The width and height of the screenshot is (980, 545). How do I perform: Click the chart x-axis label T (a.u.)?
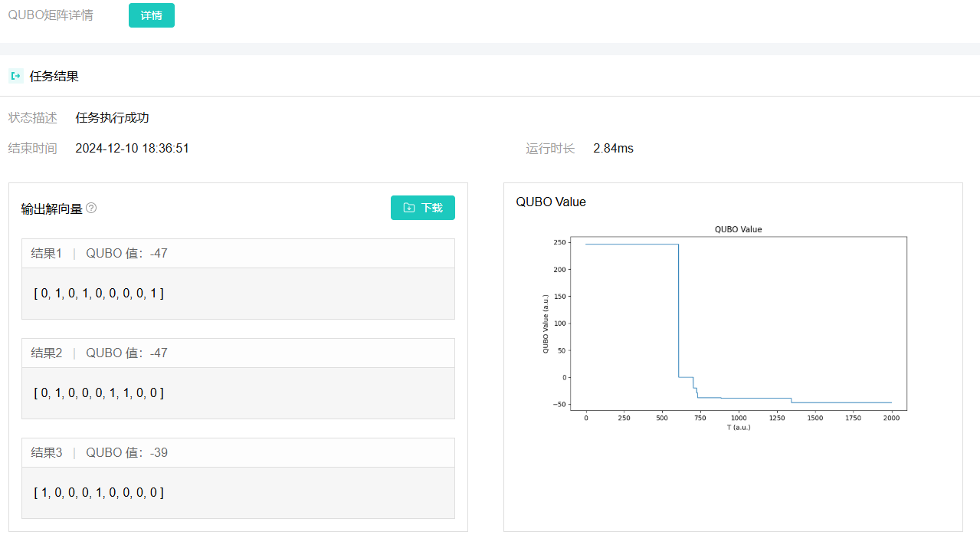coord(738,427)
